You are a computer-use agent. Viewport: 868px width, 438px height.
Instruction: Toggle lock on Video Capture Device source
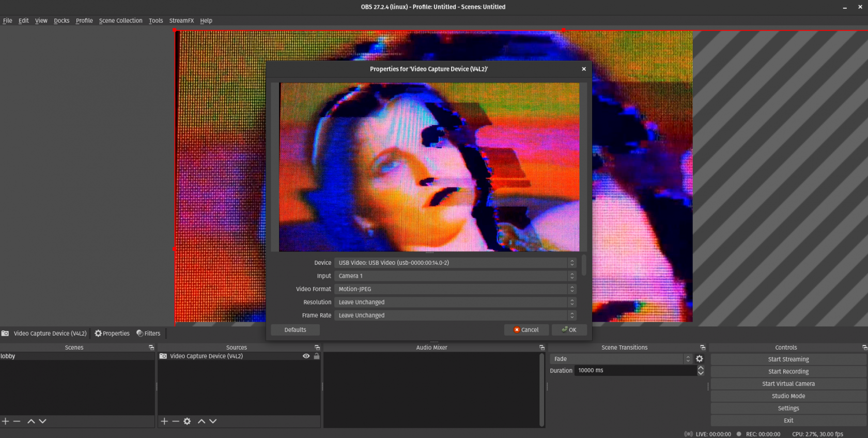317,356
